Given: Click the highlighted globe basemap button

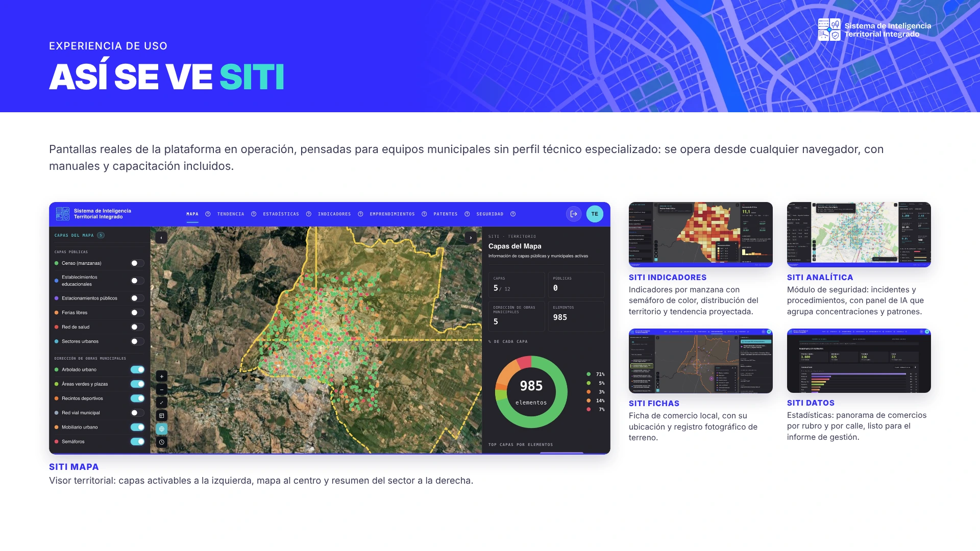Looking at the screenshot, I should pos(162,429).
